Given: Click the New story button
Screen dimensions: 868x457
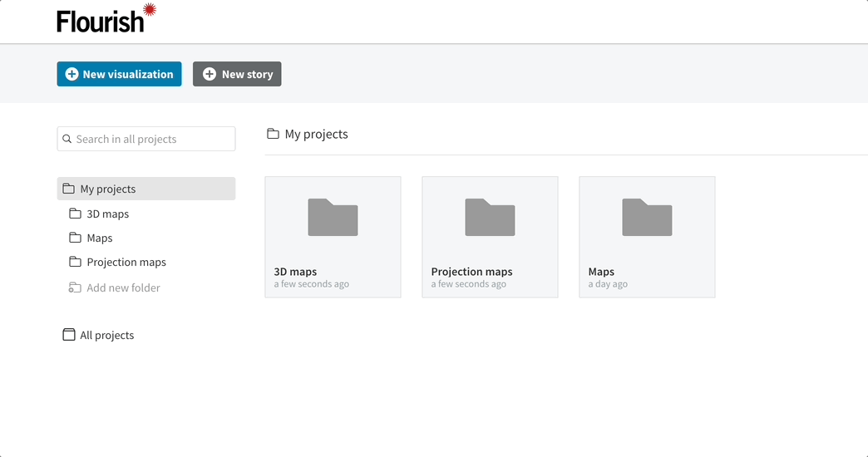Looking at the screenshot, I should point(237,74).
